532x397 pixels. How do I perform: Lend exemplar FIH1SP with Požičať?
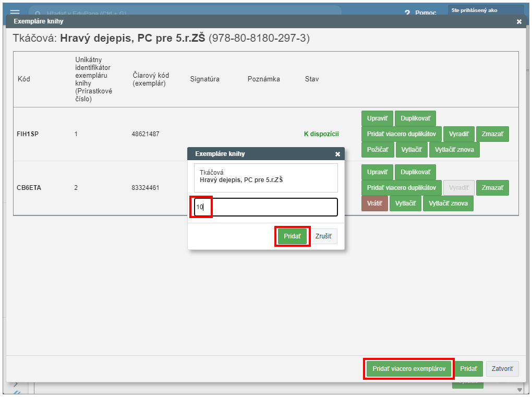[x=377, y=150]
